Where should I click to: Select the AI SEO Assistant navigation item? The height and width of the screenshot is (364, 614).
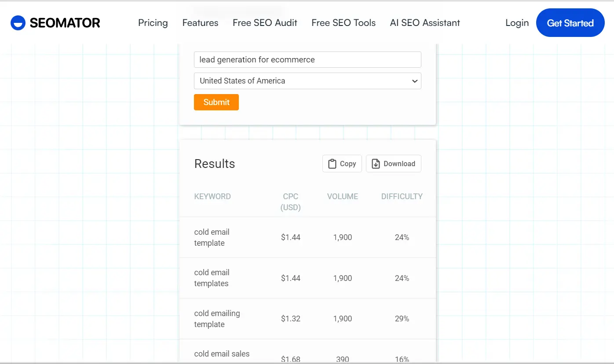[425, 22]
